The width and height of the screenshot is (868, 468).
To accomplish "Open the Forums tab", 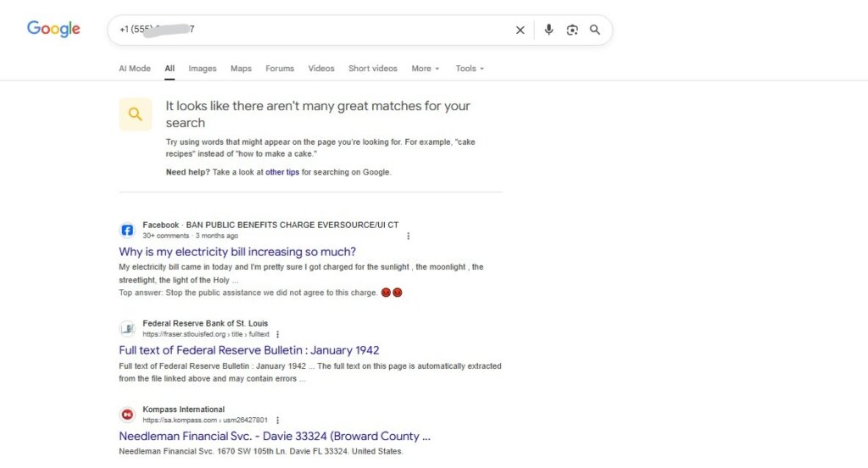I will click(x=280, y=69).
